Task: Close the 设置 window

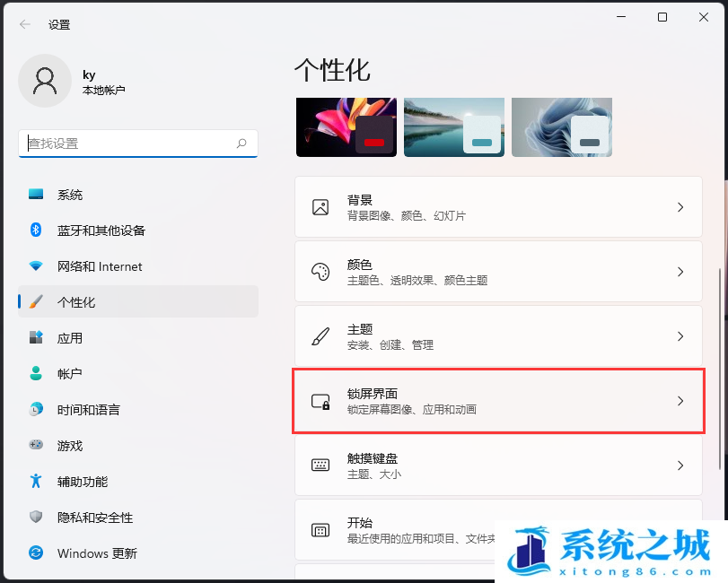Action: 704,17
